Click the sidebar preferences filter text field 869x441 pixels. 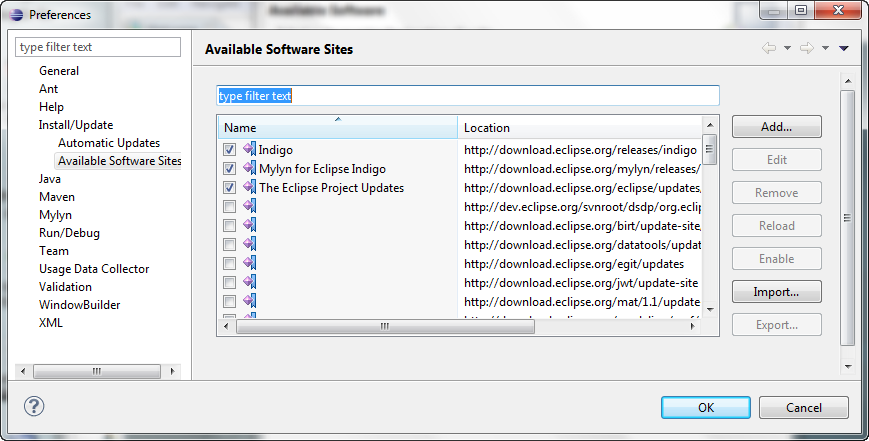pyautogui.click(x=98, y=47)
